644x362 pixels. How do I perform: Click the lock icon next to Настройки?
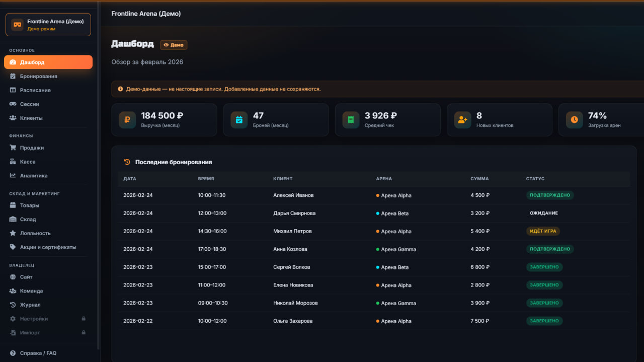point(84,319)
